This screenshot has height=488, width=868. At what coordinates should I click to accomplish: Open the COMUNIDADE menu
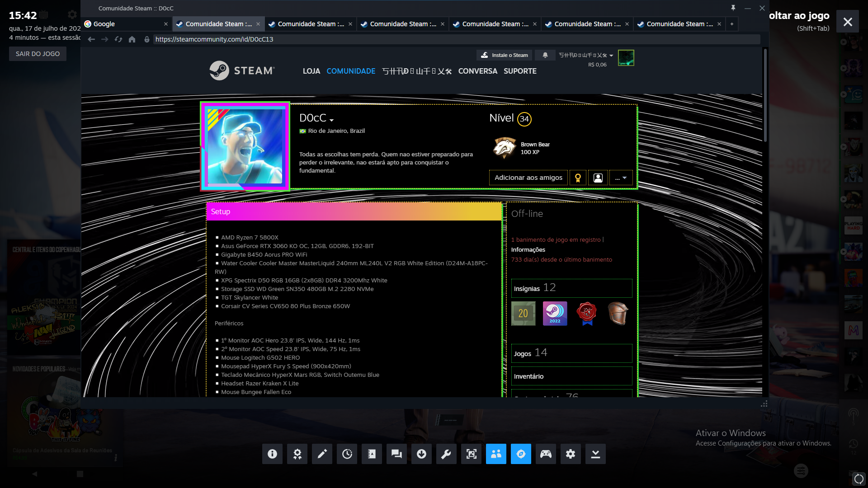pyautogui.click(x=351, y=71)
